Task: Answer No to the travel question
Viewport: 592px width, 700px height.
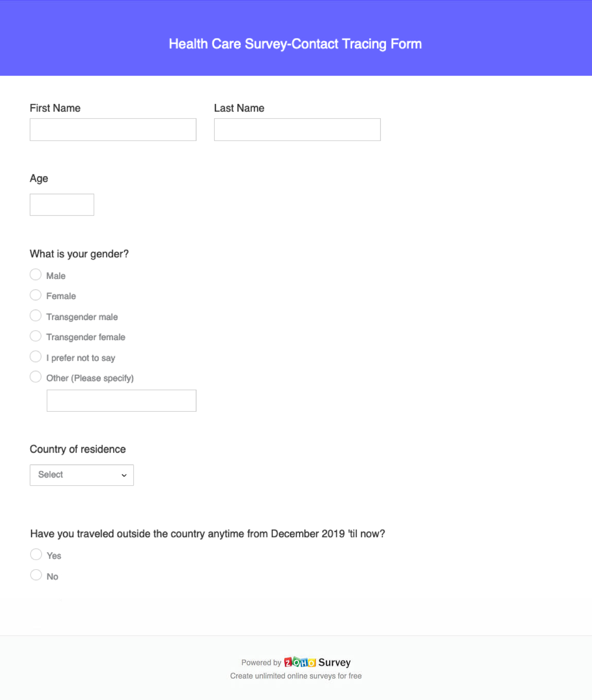Action: coord(36,574)
